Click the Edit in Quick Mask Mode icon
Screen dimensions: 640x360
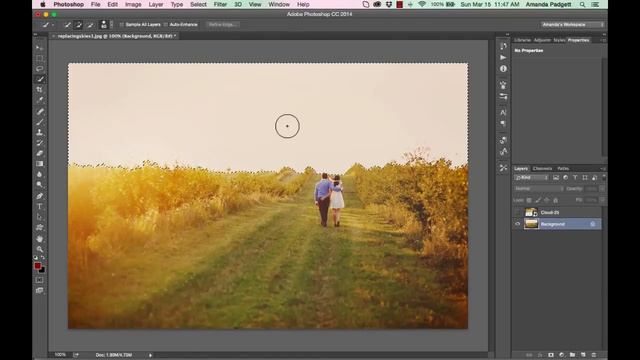point(39,280)
